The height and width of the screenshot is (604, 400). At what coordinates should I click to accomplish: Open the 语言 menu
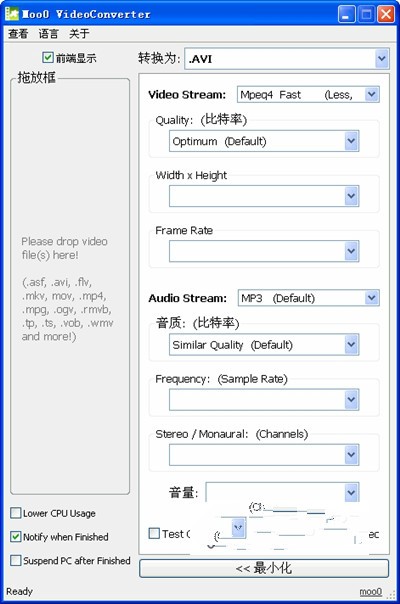48,34
